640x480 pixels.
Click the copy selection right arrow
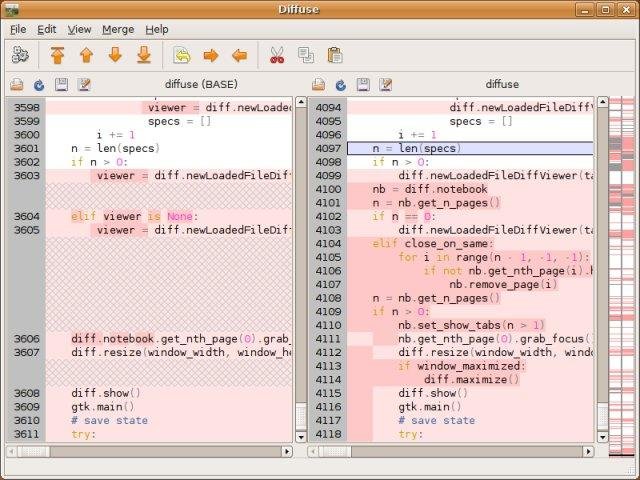(211, 55)
